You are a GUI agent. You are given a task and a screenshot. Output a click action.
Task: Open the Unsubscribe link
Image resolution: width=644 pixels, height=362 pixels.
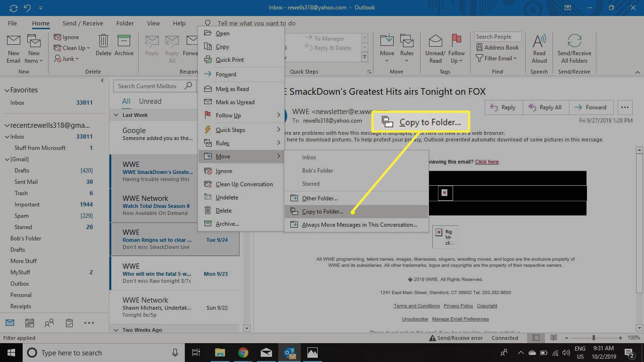415,319
